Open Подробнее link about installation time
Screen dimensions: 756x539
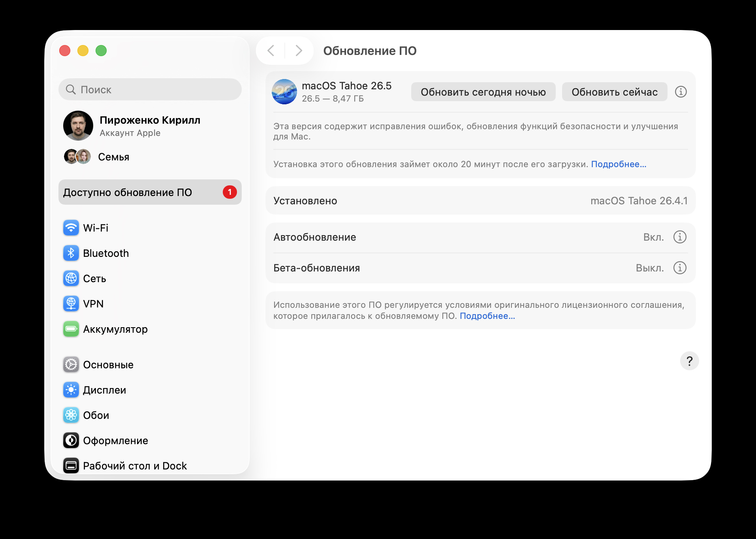[619, 164]
